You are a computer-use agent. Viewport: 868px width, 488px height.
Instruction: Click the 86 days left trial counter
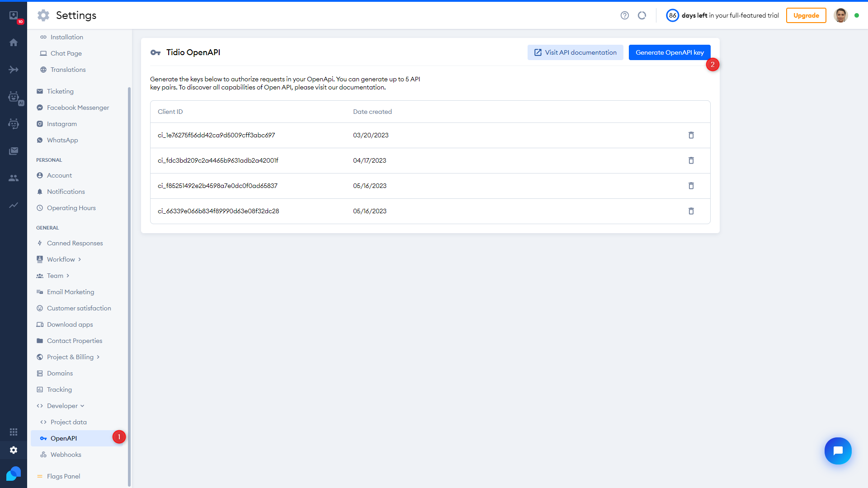click(x=722, y=15)
